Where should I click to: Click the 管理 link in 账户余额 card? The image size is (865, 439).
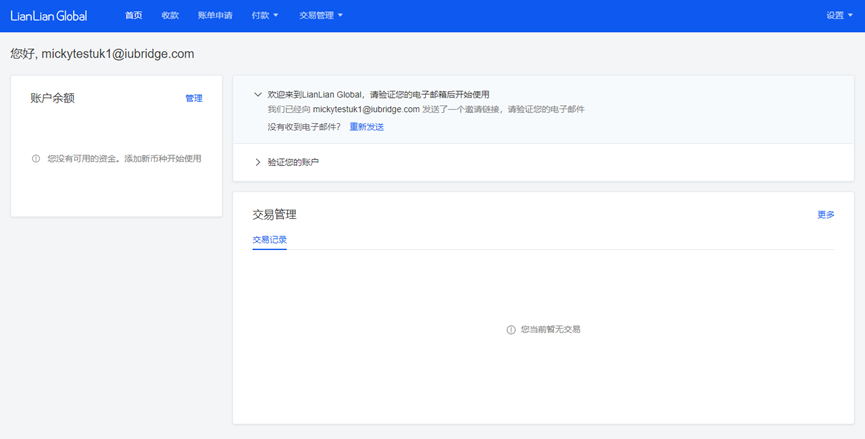tap(194, 98)
